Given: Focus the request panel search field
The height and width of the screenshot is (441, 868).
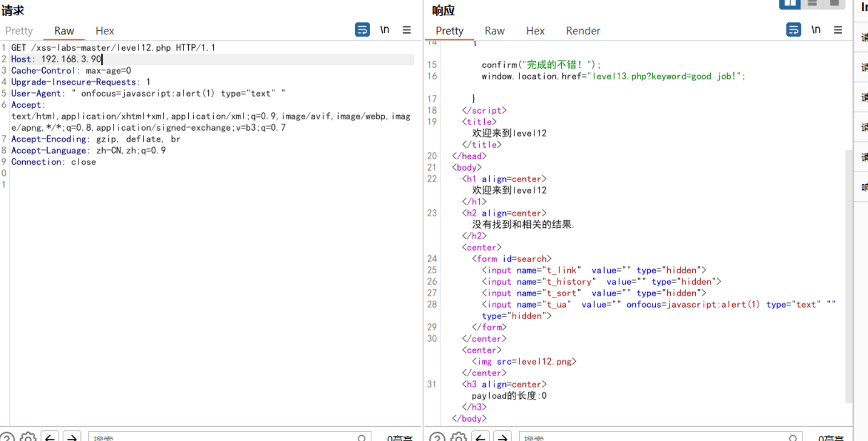Looking at the screenshot, I should (x=230, y=437).
